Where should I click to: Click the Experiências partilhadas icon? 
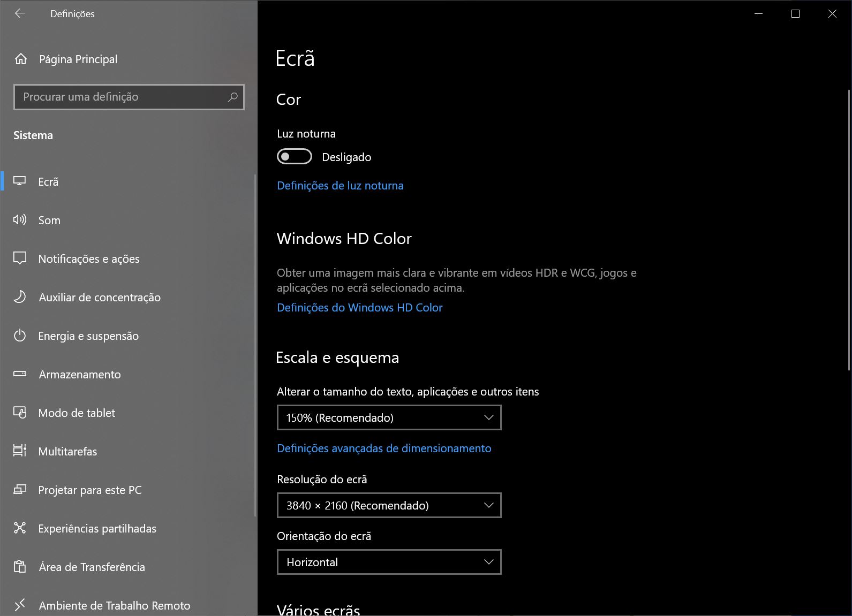pos(20,528)
